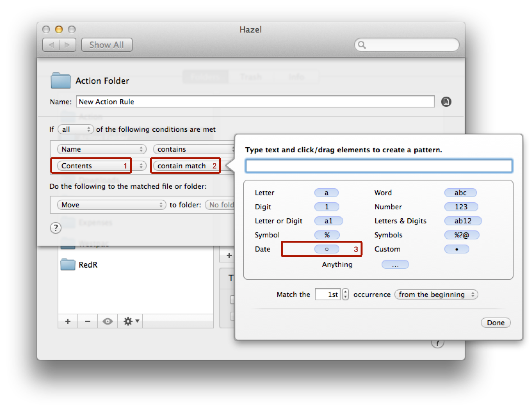Add the Symbol '%' pattern token
532x411 pixels.
pos(327,235)
